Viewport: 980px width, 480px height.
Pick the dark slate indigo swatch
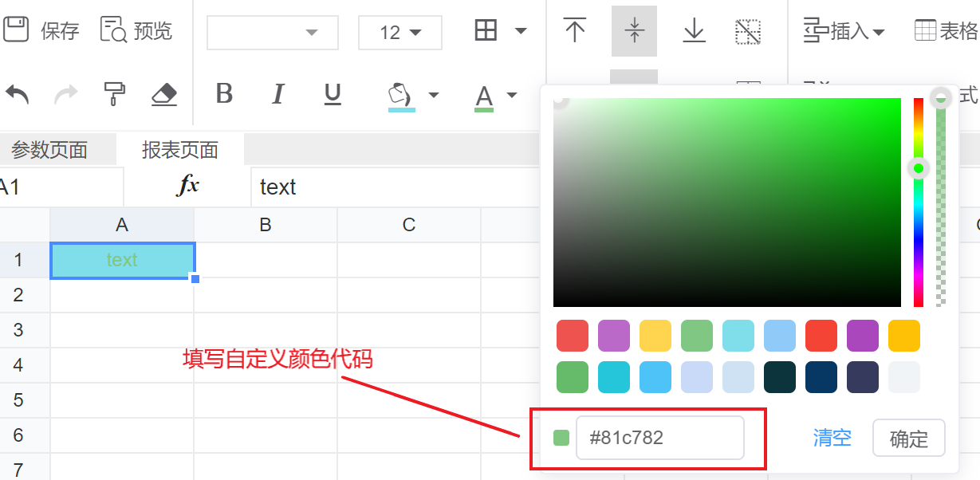tap(863, 377)
